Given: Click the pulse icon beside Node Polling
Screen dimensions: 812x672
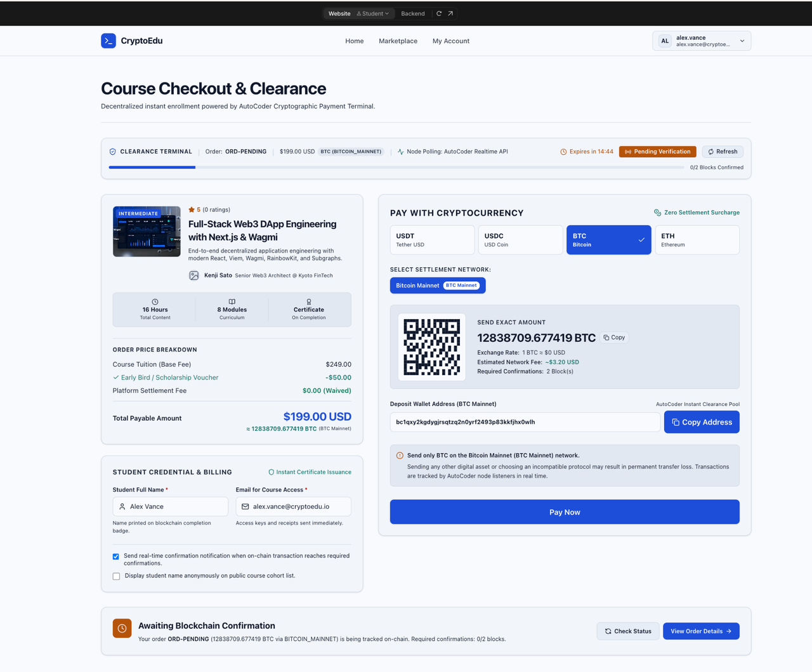Looking at the screenshot, I should pyautogui.click(x=401, y=152).
